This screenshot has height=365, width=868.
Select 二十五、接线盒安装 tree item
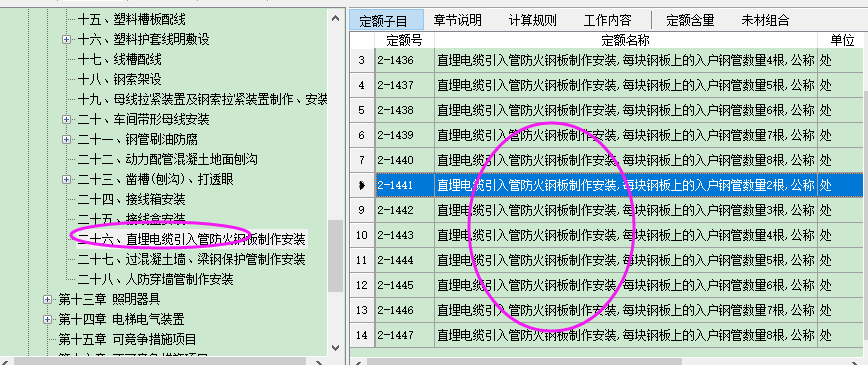[x=131, y=219]
